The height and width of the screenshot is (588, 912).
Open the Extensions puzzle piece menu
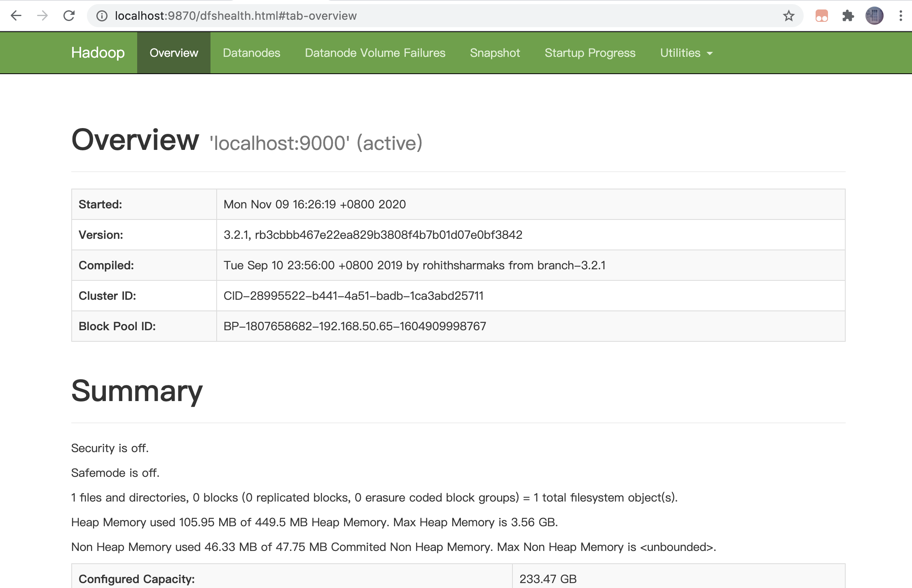click(x=848, y=16)
